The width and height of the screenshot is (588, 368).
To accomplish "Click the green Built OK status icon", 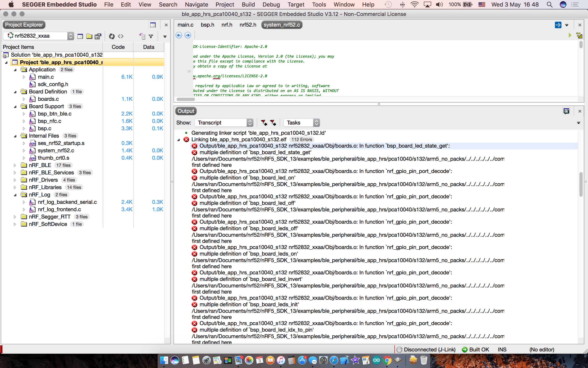I will click(464, 350).
